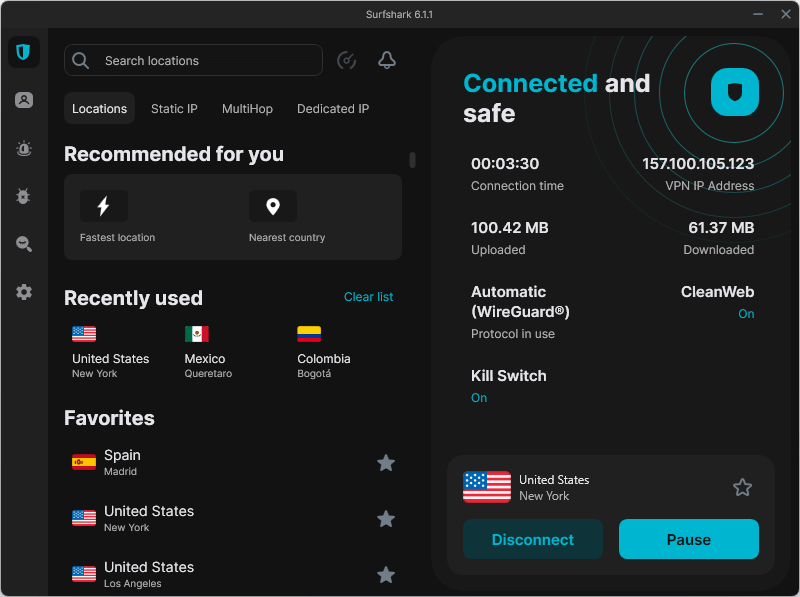800x597 pixels.
Task: Open the Alert search feature in the sidebar
Action: (x=24, y=148)
